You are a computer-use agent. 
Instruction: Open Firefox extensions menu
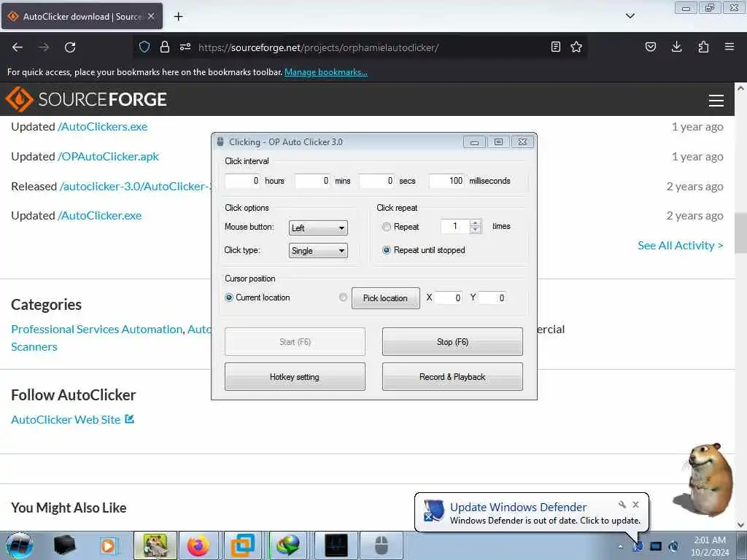tap(703, 47)
